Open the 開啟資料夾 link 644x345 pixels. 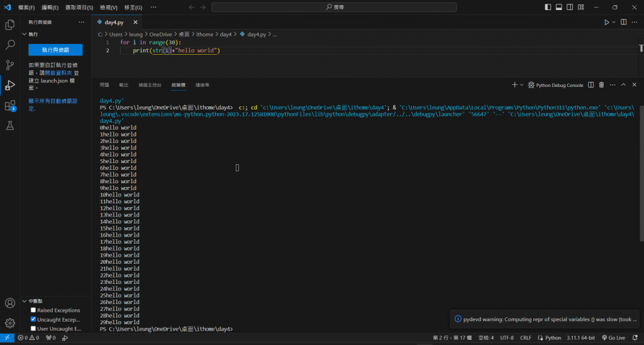coord(58,73)
